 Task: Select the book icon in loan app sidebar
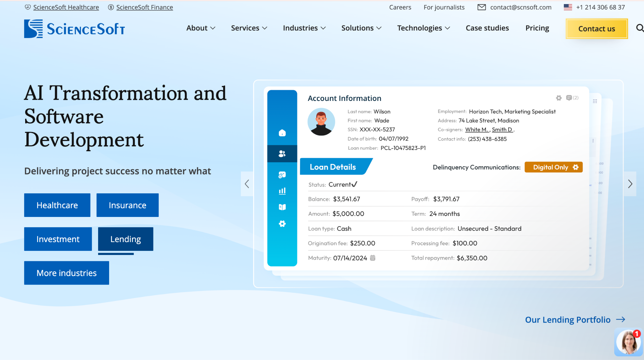coord(282,207)
